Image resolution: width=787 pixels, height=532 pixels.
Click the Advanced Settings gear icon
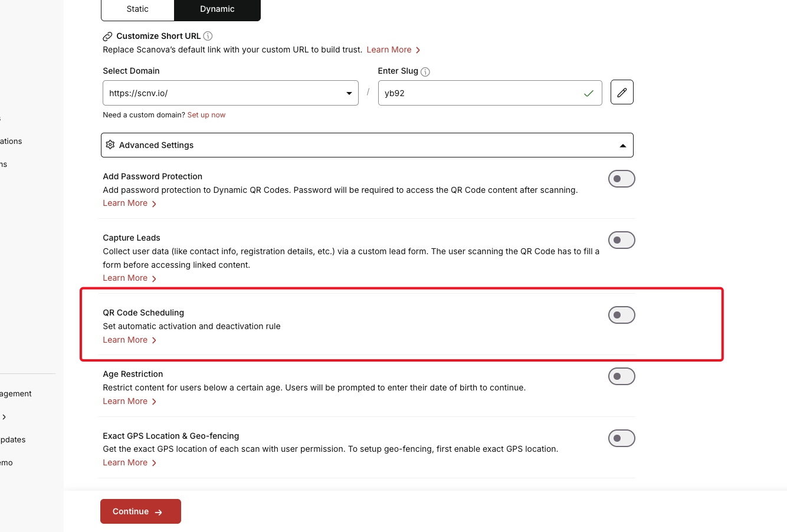coord(110,145)
